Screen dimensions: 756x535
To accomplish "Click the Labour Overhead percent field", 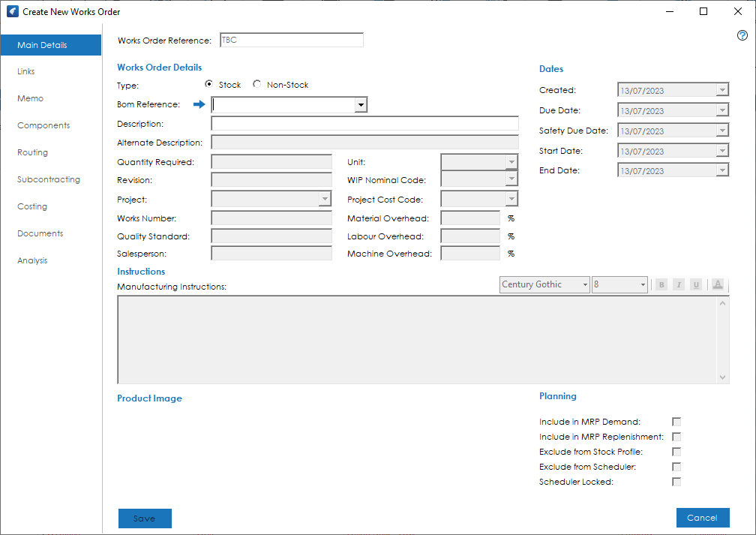I will 470,236.
